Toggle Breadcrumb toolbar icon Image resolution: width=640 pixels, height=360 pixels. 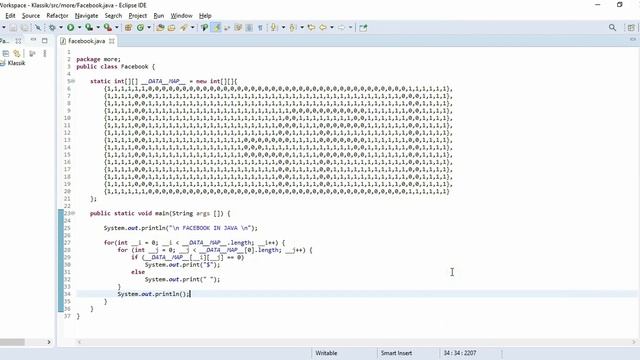[x=204, y=28]
